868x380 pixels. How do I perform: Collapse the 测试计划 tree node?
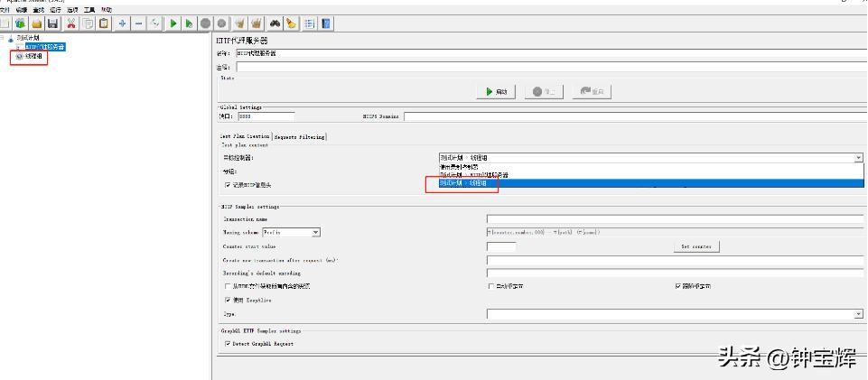tap(3, 38)
